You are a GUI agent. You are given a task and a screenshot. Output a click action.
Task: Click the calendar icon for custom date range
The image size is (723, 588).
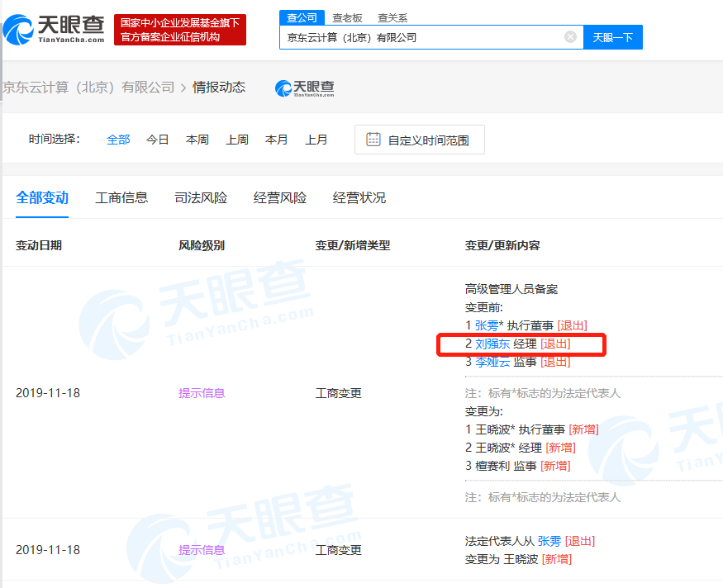[x=373, y=140]
